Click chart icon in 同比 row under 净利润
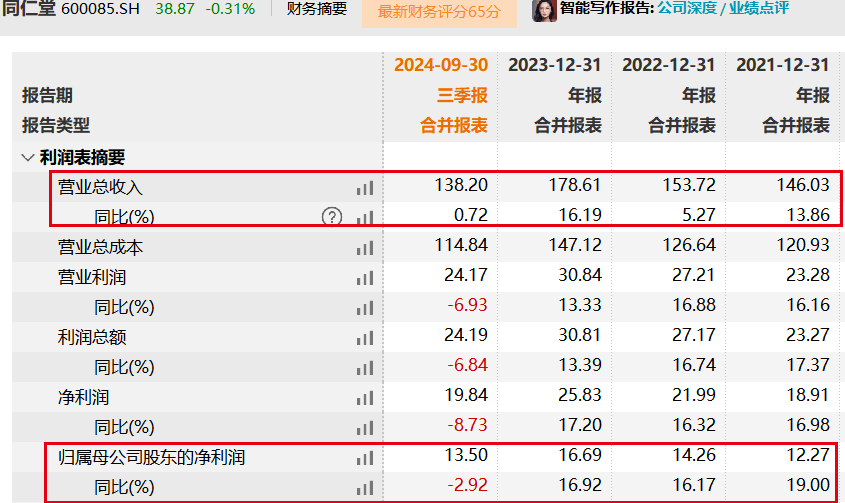The height and width of the screenshot is (503, 845). pos(364,428)
